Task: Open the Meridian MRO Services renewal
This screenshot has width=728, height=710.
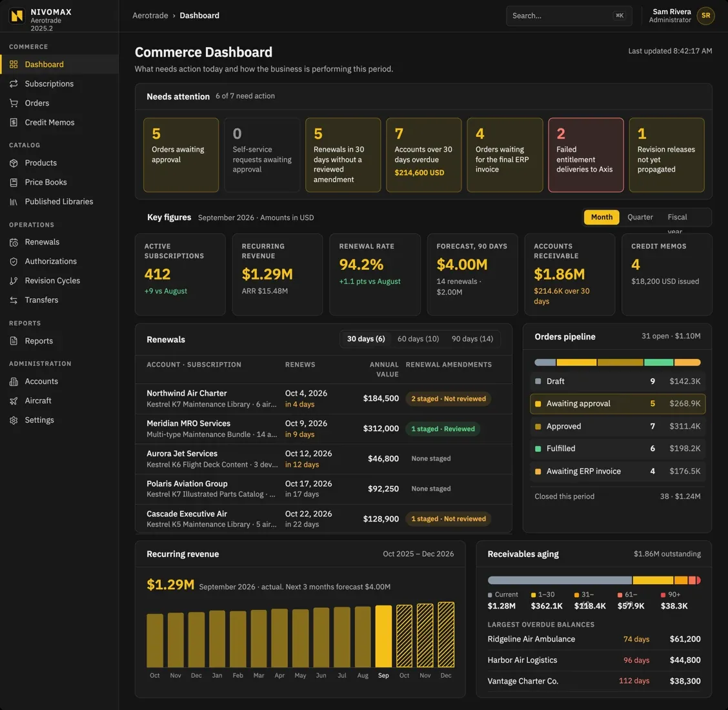Action: click(323, 429)
